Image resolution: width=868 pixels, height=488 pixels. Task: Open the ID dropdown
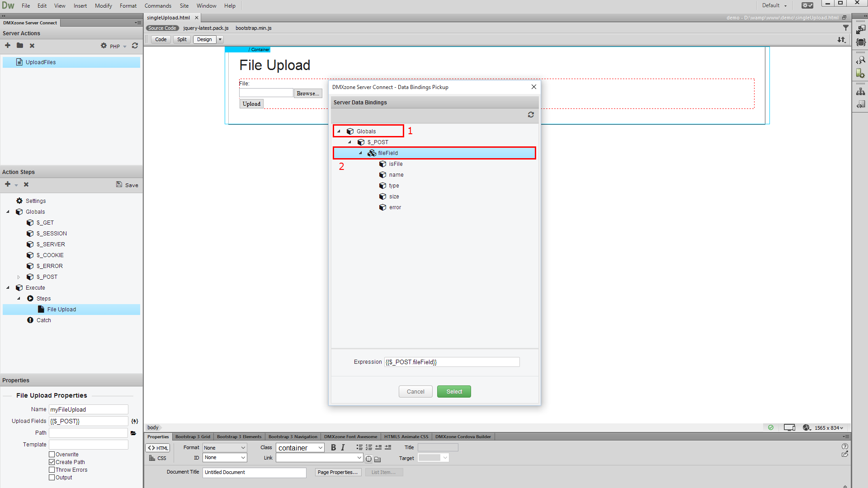225,458
